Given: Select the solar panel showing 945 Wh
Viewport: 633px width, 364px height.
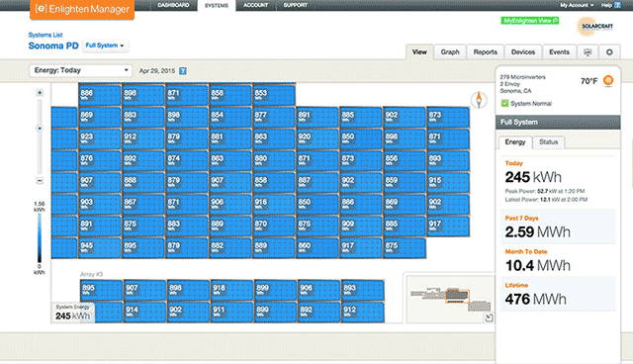Looking at the screenshot, I should point(99,248).
